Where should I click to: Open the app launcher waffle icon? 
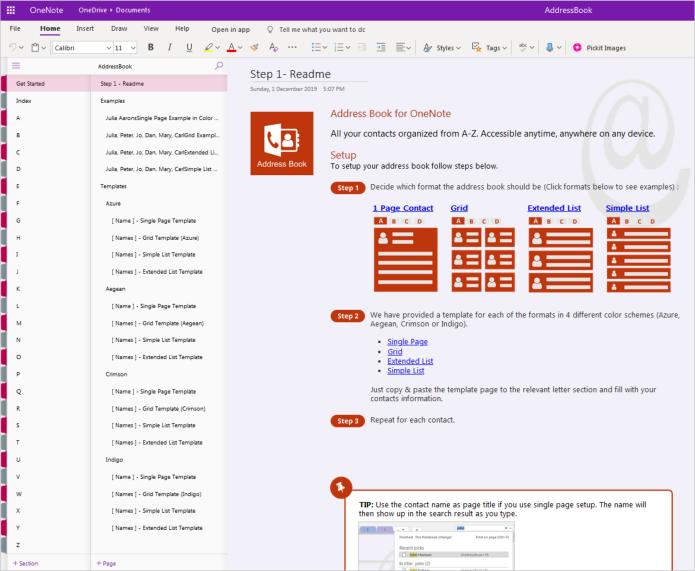[11, 10]
